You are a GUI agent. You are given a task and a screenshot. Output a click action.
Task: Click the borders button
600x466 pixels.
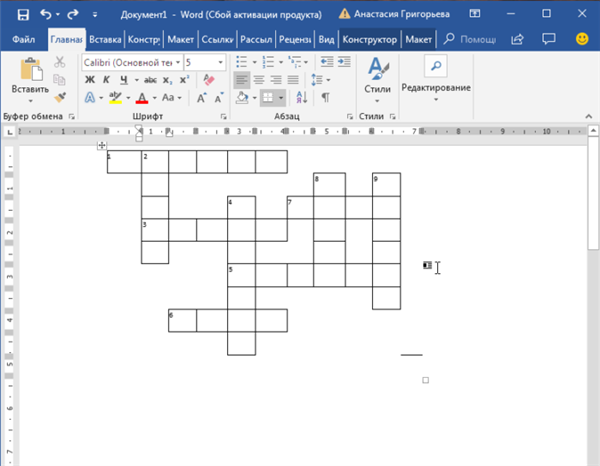pyautogui.click(x=267, y=98)
